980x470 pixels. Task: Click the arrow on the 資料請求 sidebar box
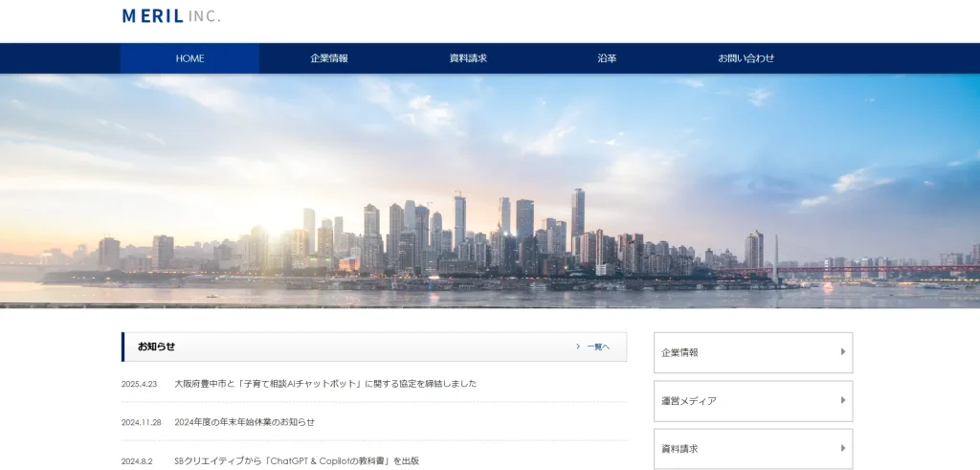click(x=842, y=448)
